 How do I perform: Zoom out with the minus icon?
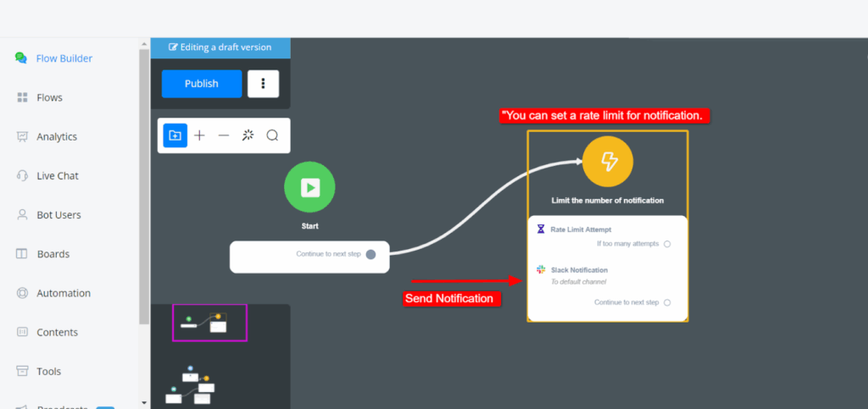[224, 135]
